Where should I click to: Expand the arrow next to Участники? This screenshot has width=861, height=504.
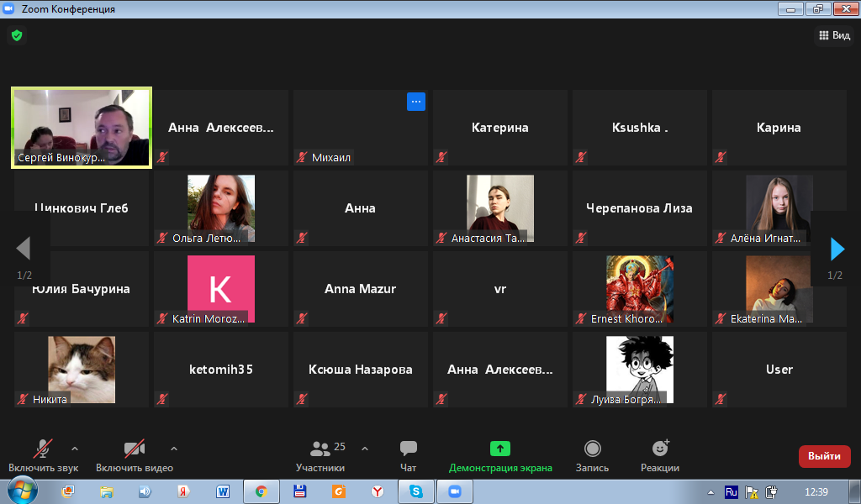(364, 448)
